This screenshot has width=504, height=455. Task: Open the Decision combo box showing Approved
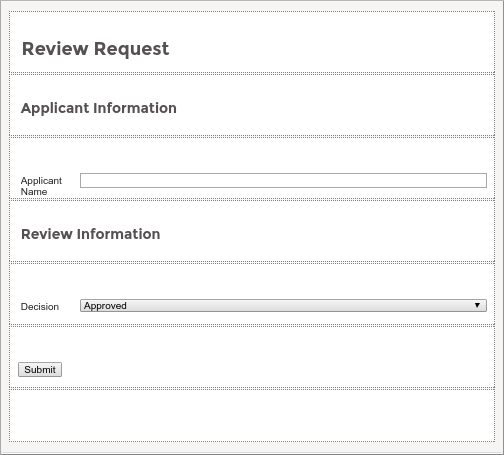point(283,306)
